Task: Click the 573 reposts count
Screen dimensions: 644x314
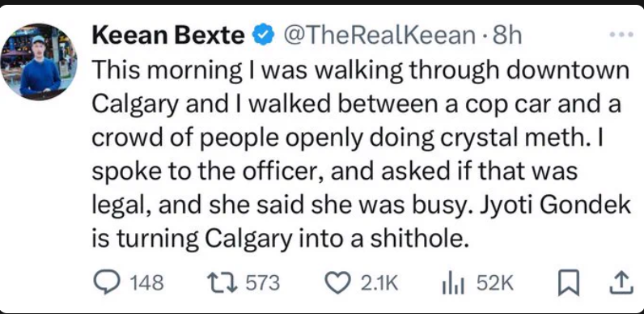Action: [x=263, y=283]
